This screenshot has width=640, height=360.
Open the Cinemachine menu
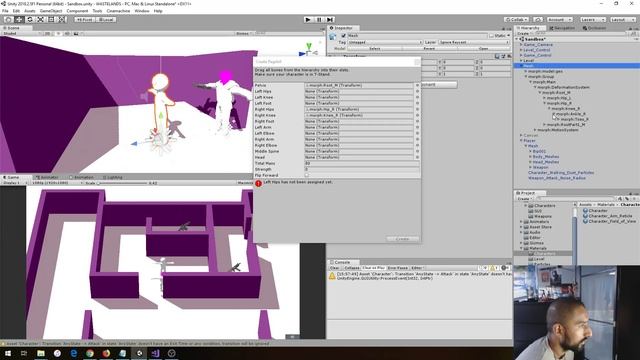118,11
